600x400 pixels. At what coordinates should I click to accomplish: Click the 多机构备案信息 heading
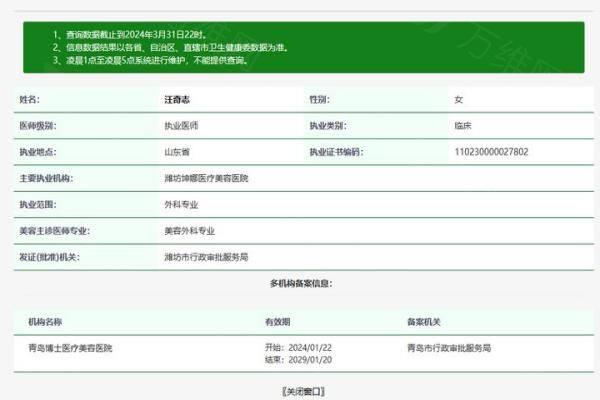click(301, 283)
